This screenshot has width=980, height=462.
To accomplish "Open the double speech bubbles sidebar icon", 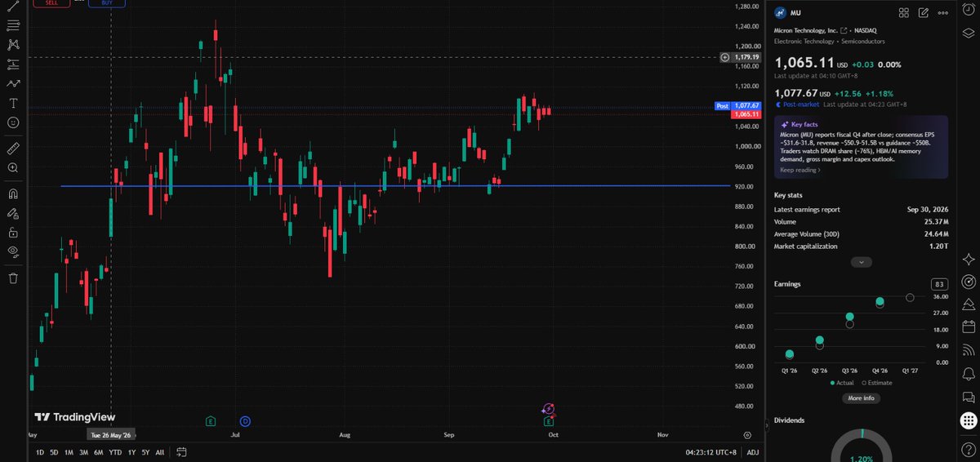I will coord(968,396).
